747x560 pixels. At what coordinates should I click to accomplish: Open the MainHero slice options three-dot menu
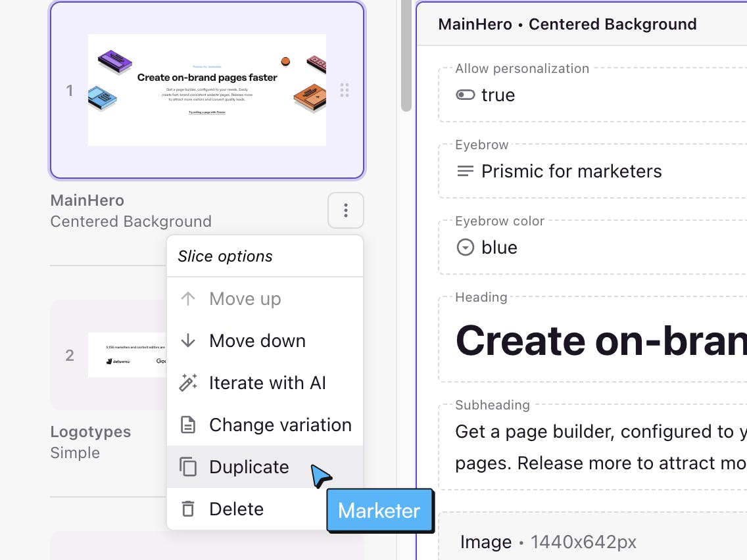[345, 210]
